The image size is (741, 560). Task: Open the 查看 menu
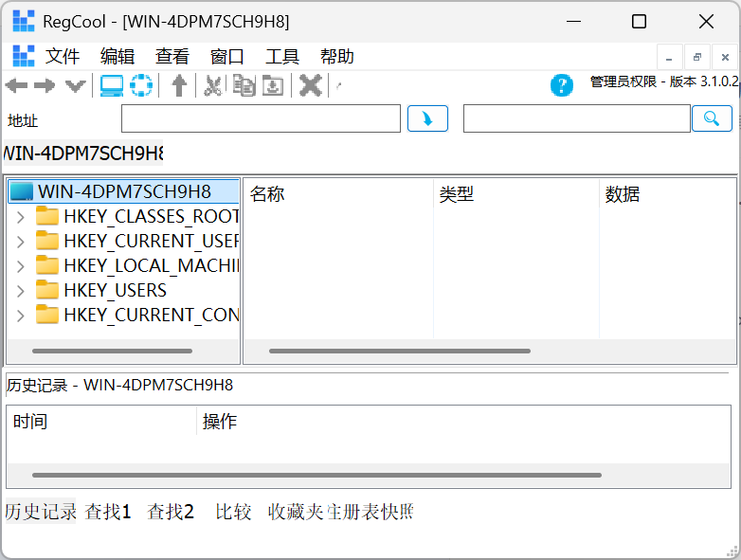[x=172, y=56]
